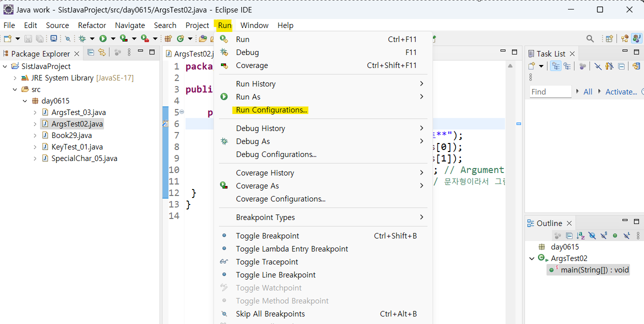Image resolution: width=644 pixels, height=324 pixels.
Task: Click the Open a Terminal toolbar icon
Action: [53, 38]
